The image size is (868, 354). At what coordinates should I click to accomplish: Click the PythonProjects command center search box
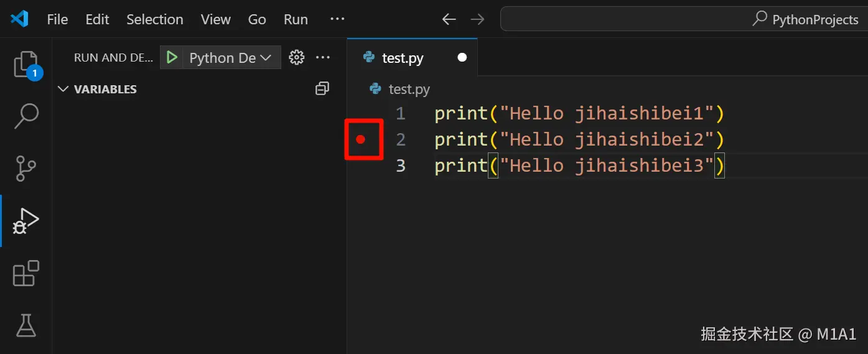click(x=684, y=19)
